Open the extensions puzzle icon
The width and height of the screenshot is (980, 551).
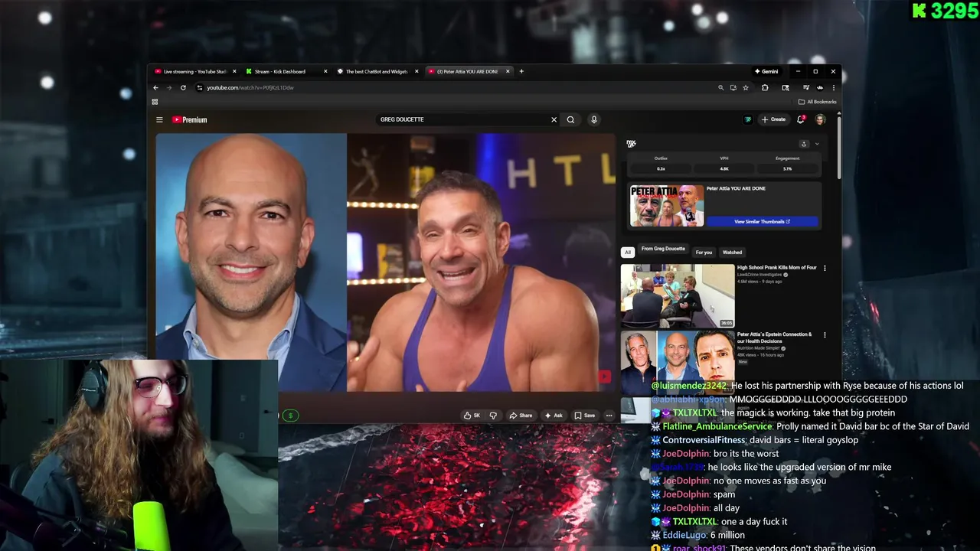[x=765, y=87]
